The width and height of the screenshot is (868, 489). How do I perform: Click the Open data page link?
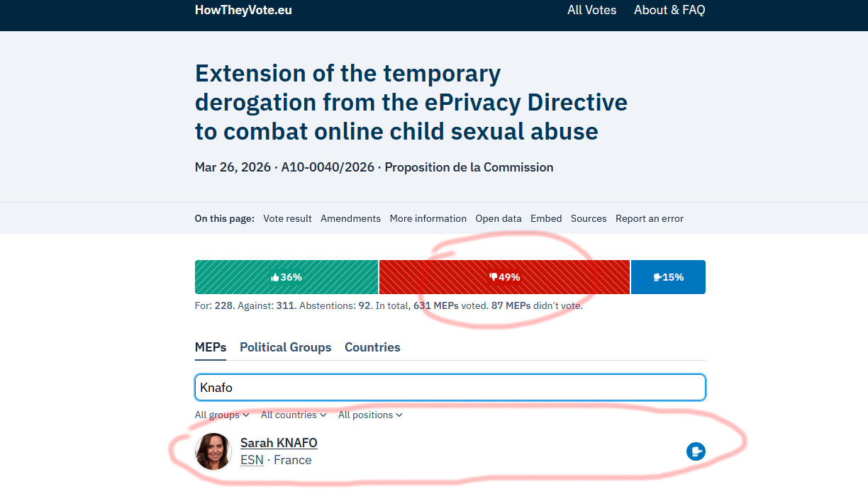pos(499,218)
